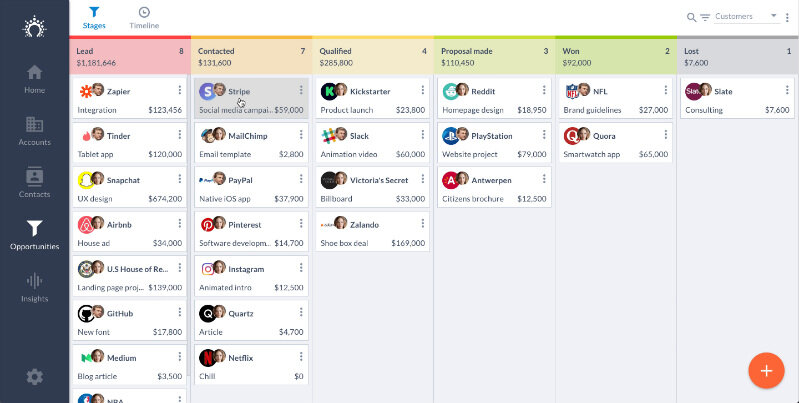Open the Reddit Homepage design card
799x403 pixels.
tap(492, 99)
